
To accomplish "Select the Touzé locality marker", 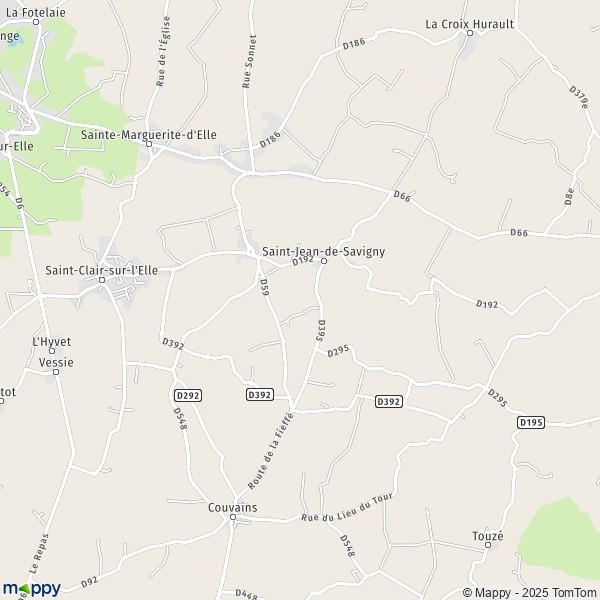I will click(488, 545).
